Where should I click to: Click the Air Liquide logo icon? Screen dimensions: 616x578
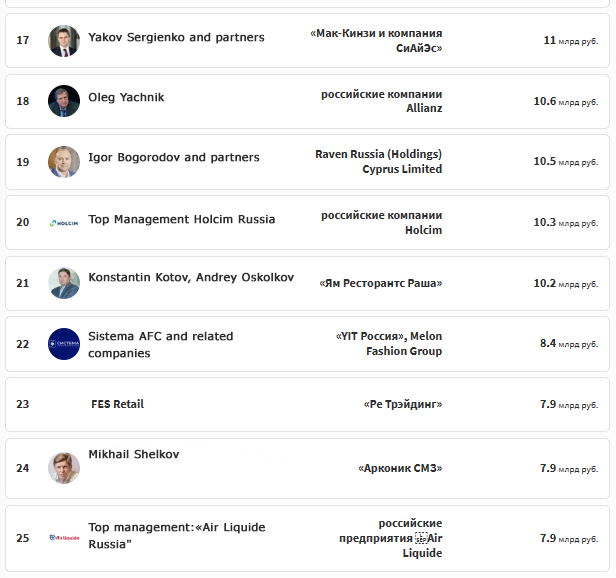click(64, 538)
